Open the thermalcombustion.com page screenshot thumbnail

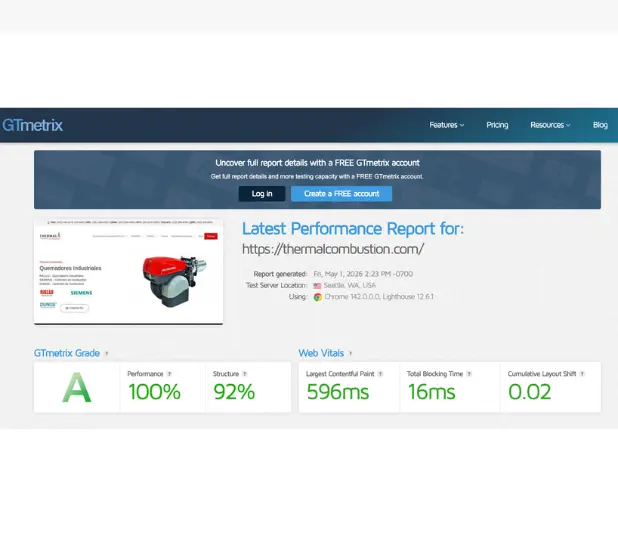(128, 272)
